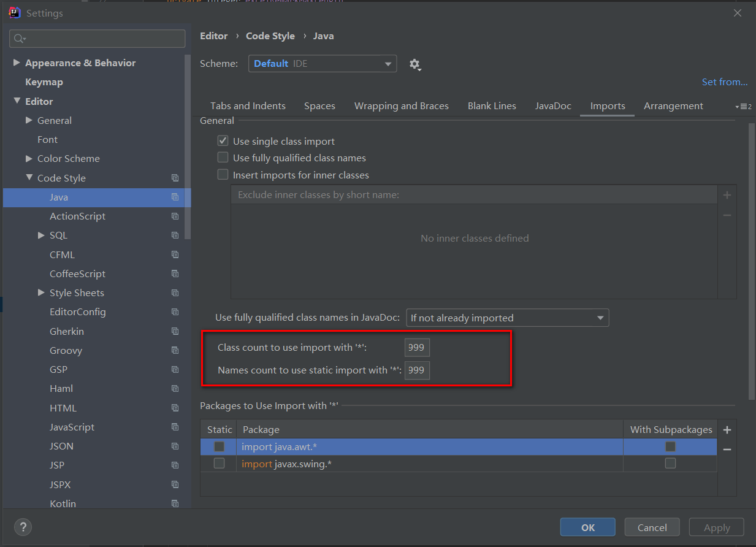This screenshot has height=547, width=756.
Task: Select Keymap in settings tree
Action: (x=44, y=82)
